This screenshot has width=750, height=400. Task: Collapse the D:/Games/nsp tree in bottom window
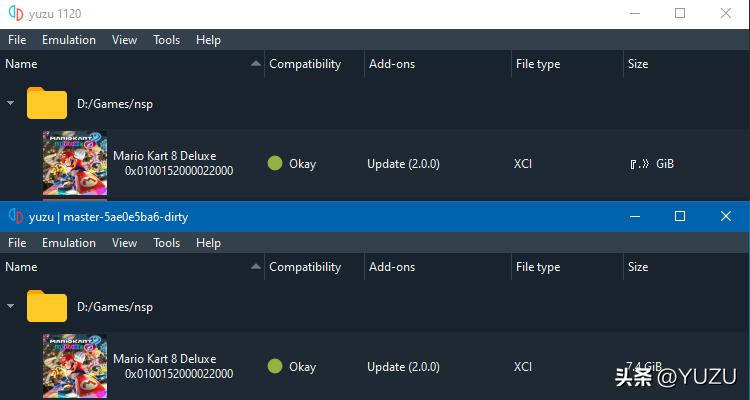(11, 306)
